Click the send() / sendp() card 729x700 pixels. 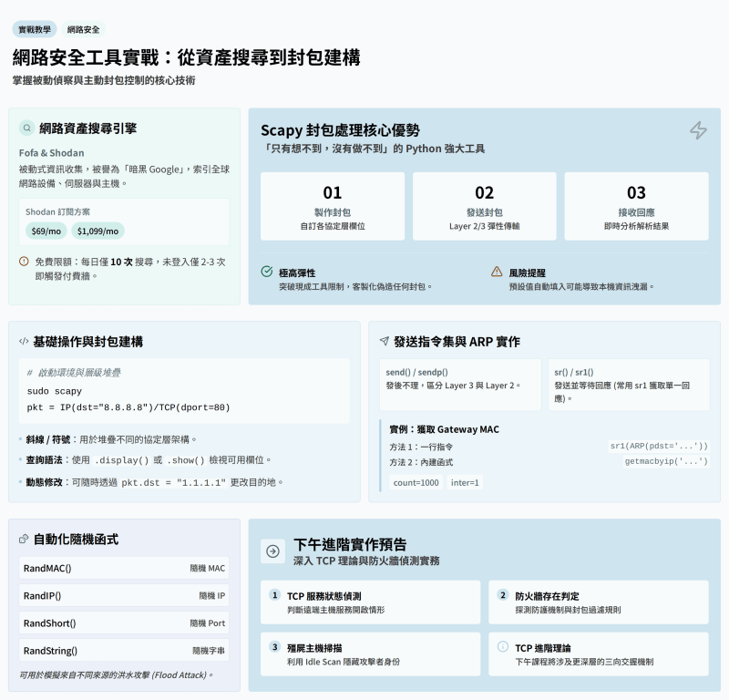click(460, 385)
